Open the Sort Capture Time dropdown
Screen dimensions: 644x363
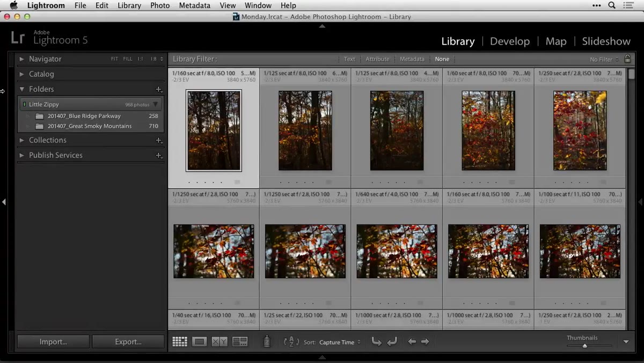pyautogui.click(x=340, y=342)
